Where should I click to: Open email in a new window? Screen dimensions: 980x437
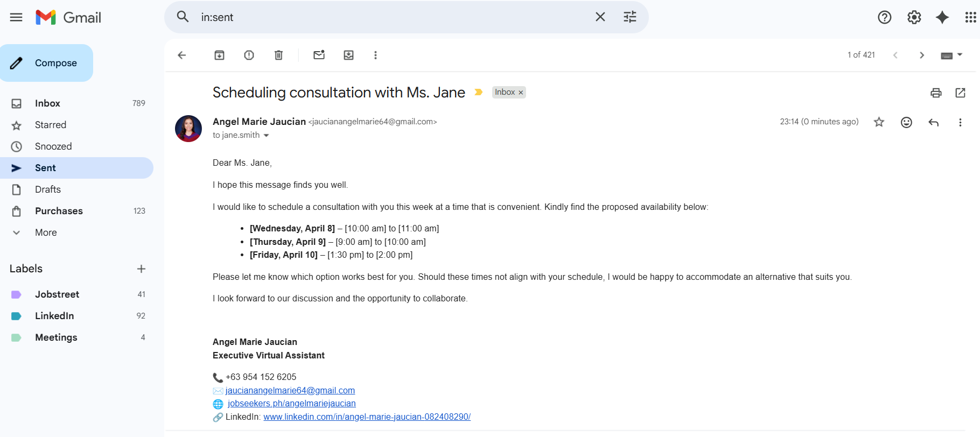(960, 93)
